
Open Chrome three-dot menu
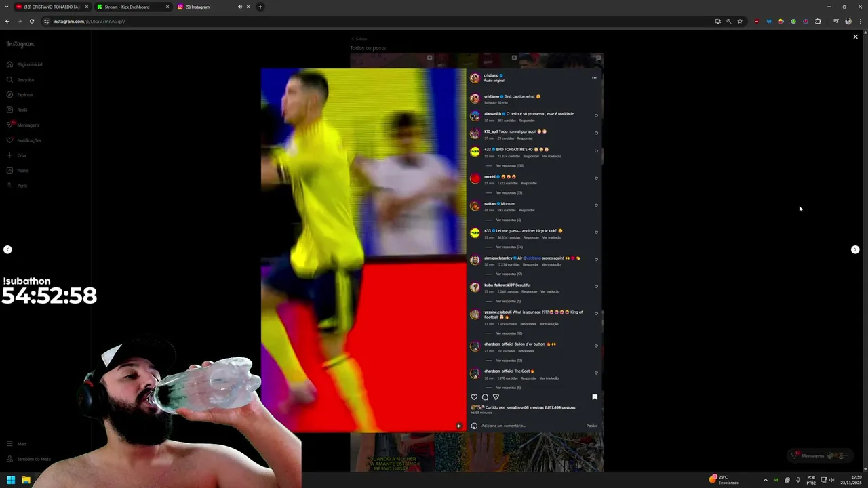point(859,21)
